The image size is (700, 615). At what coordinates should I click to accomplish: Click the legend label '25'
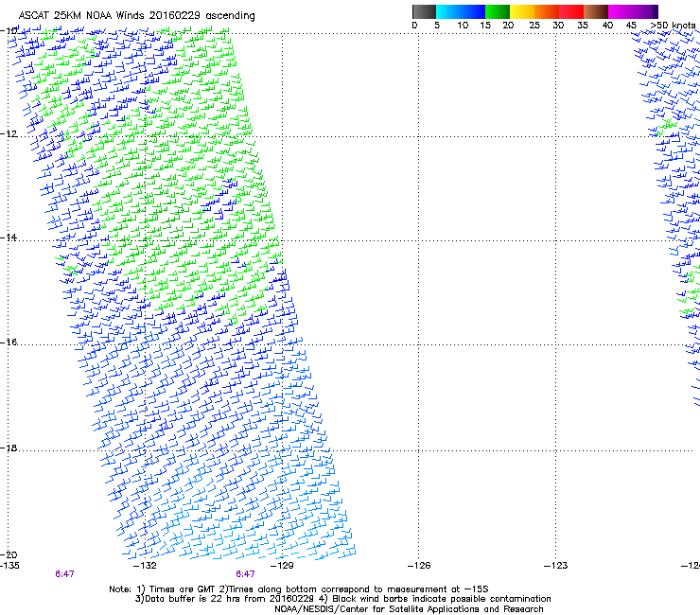tap(534, 26)
